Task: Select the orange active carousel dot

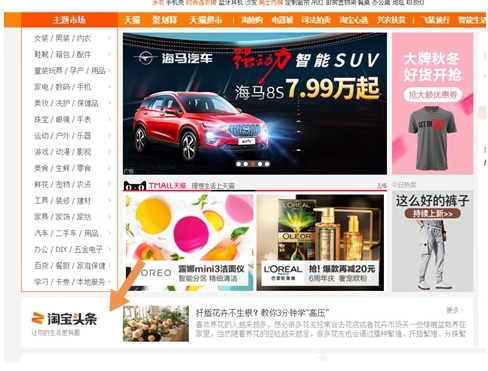Action: click(x=253, y=164)
